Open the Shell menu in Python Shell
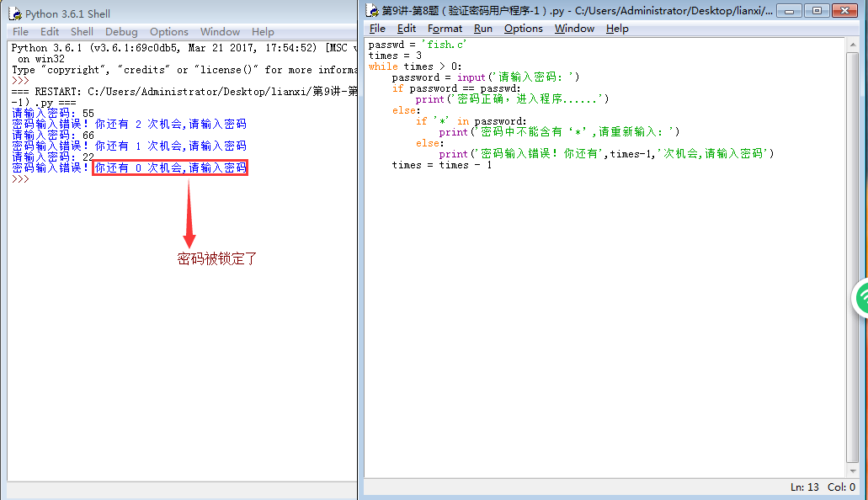Screen dimensions: 868x500 click(x=82, y=32)
